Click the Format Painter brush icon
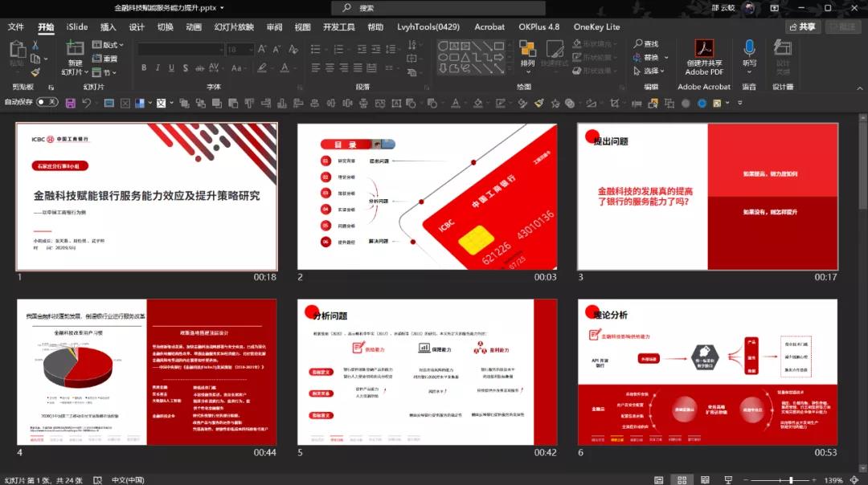Viewport: 868px width, 485px height. (x=35, y=72)
